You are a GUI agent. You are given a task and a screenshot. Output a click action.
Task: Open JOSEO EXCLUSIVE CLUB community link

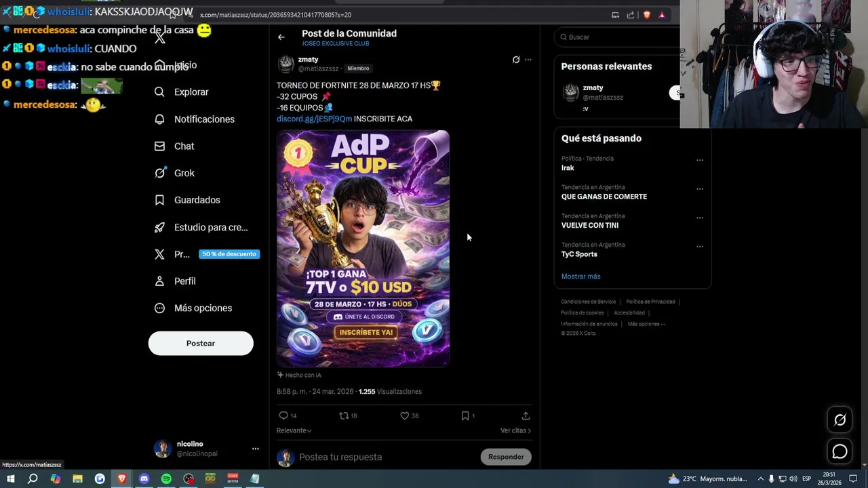[x=336, y=43]
